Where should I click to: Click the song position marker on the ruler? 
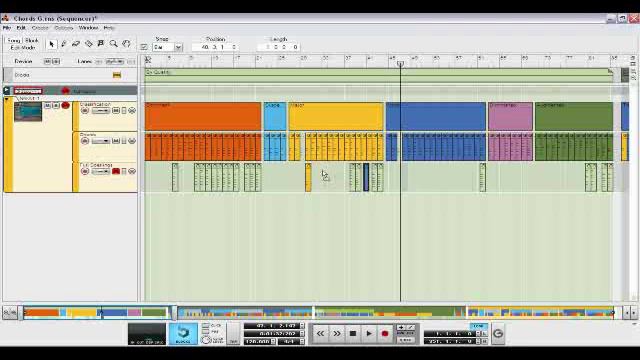tap(400, 64)
